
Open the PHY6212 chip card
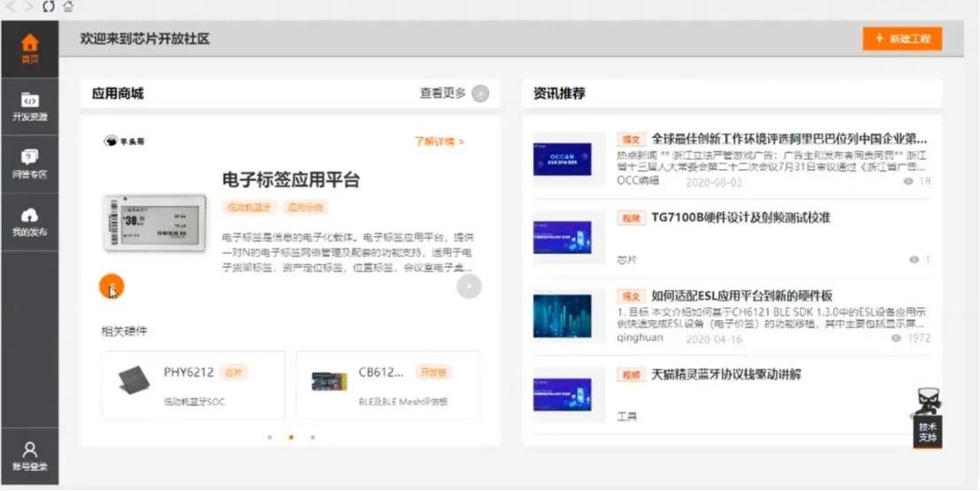(193, 386)
